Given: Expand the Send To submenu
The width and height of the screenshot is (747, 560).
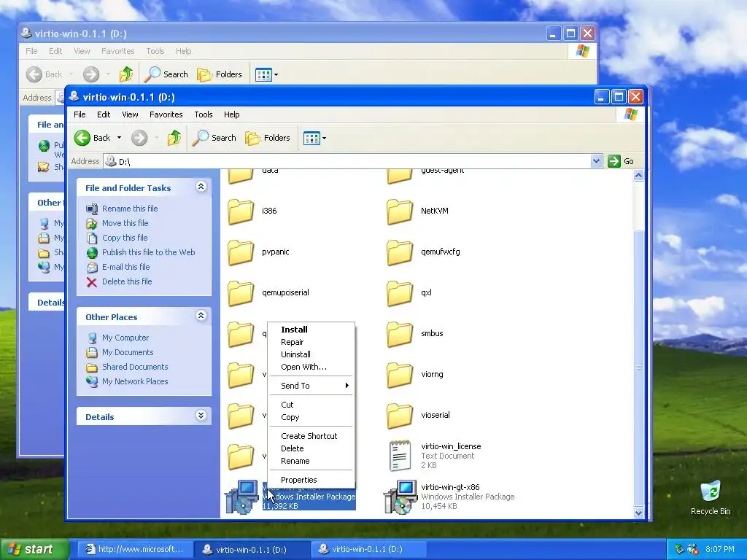Looking at the screenshot, I should click(311, 386).
